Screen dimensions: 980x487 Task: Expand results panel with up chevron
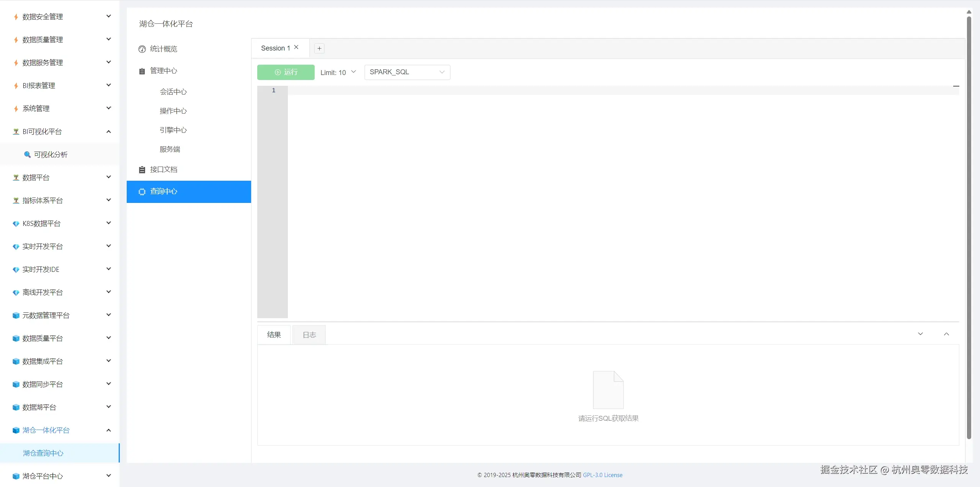(x=946, y=334)
